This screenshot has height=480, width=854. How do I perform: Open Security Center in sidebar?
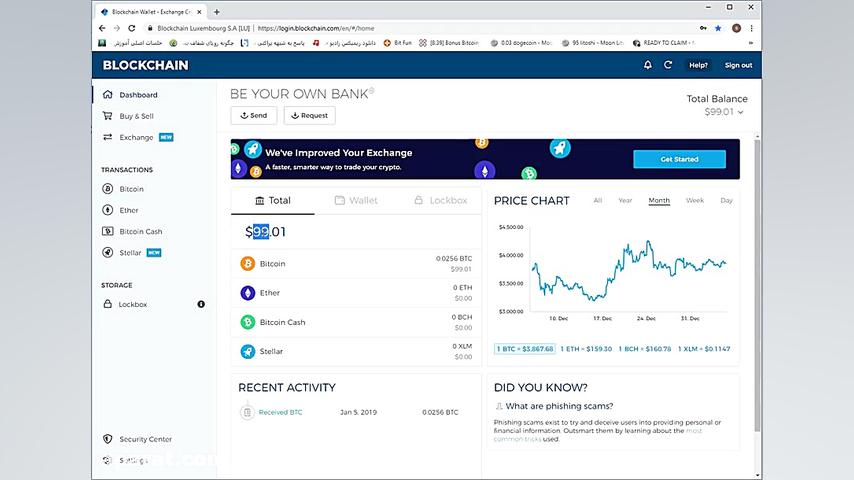pos(145,439)
